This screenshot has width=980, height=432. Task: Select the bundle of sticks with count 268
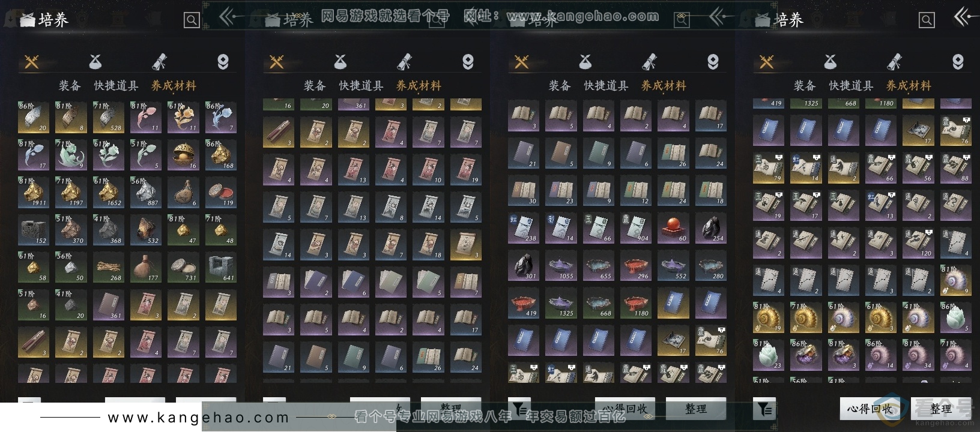[x=108, y=267]
